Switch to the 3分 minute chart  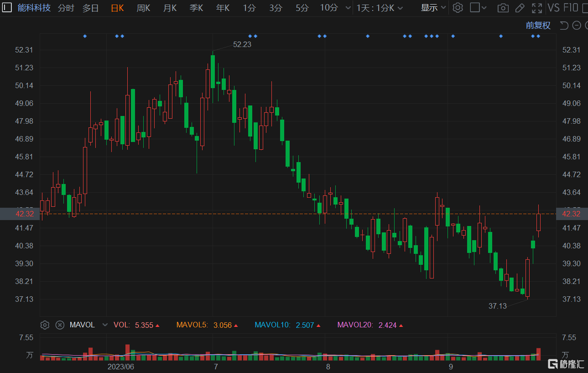coord(276,8)
